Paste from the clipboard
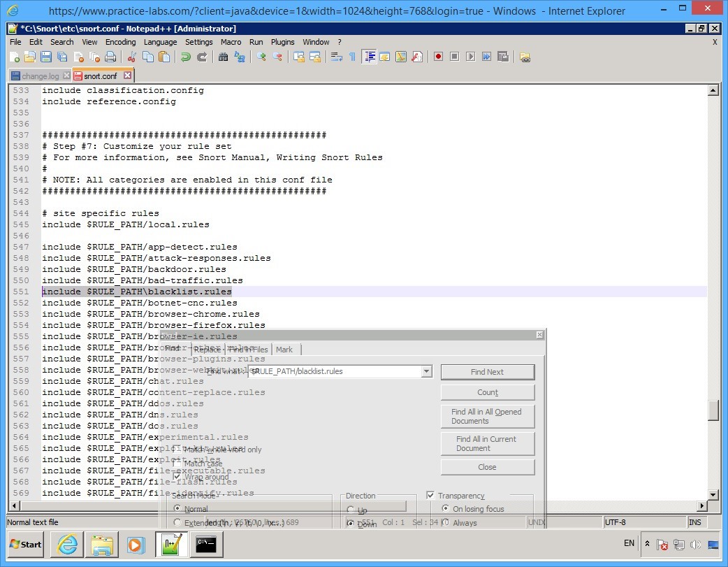Screen dimensions: 728x567 [x=163, y=57]
